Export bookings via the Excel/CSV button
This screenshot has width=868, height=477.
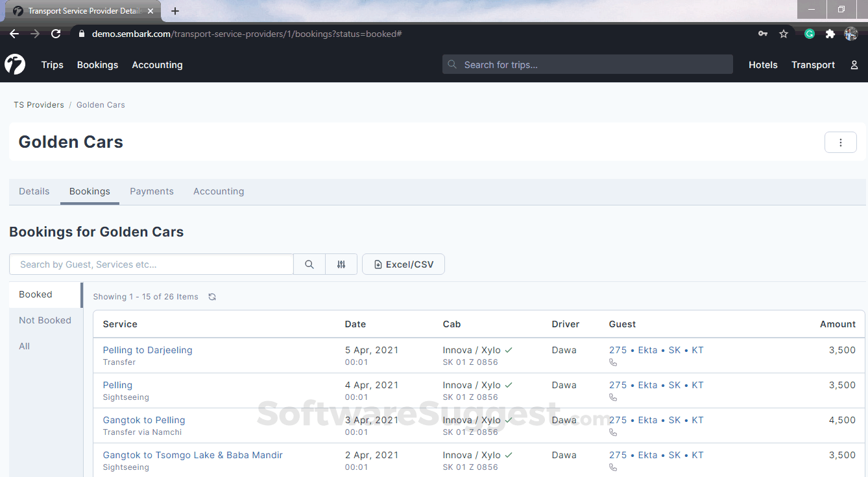(403, 264)
